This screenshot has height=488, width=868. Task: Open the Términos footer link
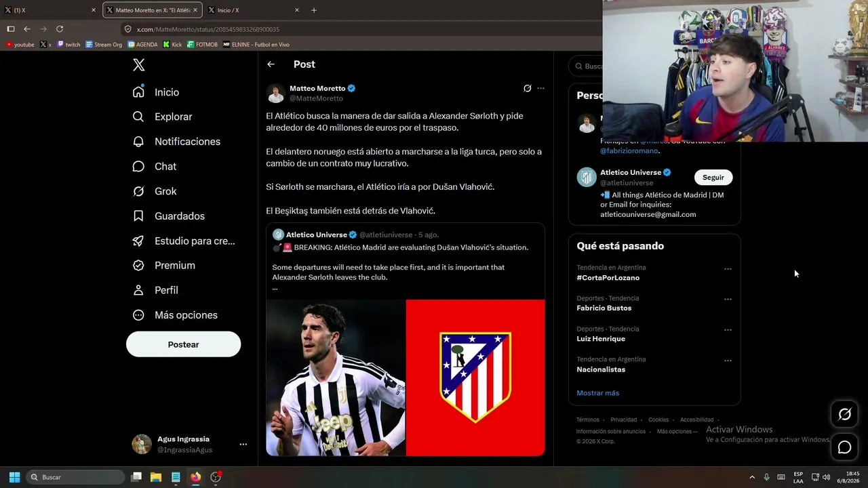coord(588,420)
